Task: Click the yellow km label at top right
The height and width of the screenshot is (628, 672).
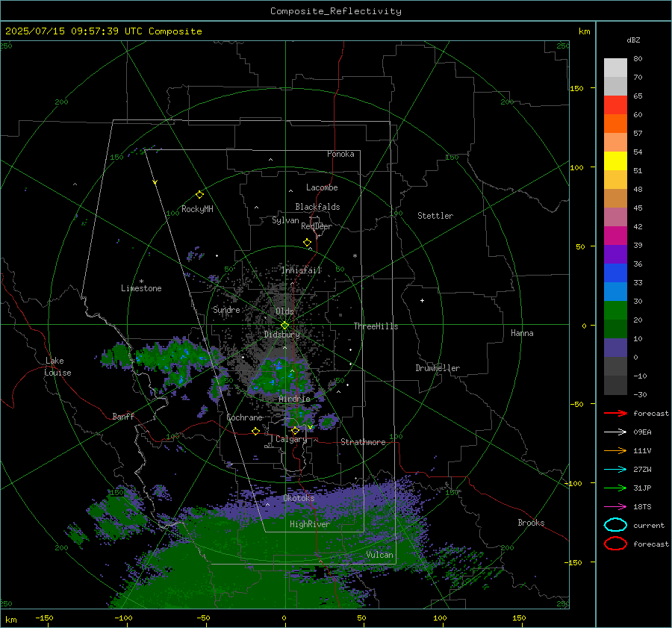Action: click(x=584, y=31)
